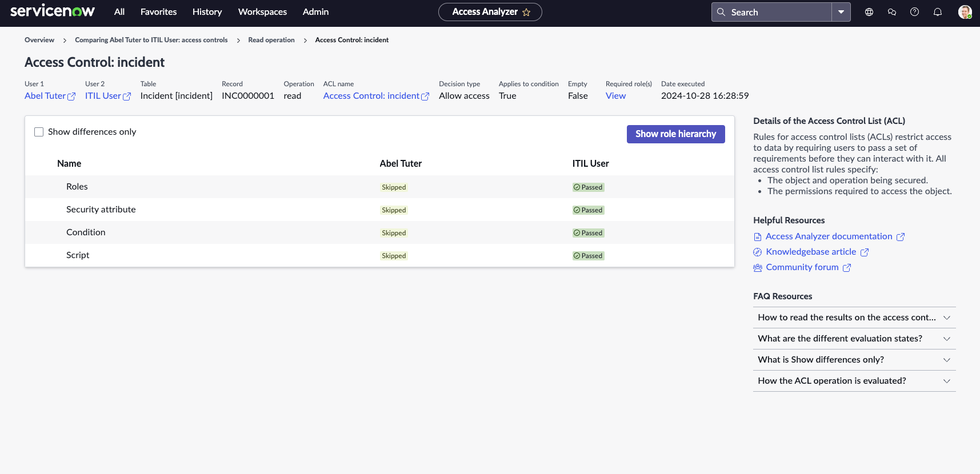Screen dimensions: 980x474
Task: Click Skipped badge in Condition row
Action: [x=394, y=233]
